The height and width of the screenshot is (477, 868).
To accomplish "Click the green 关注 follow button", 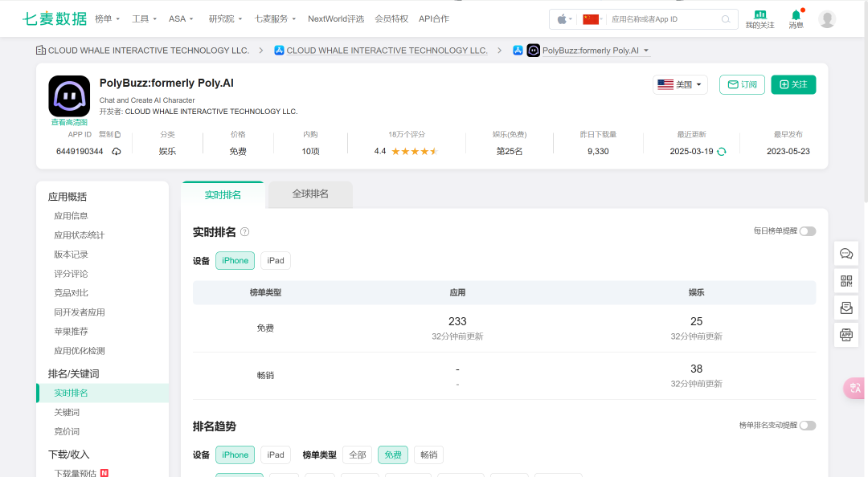I will (x=793, y=84).
